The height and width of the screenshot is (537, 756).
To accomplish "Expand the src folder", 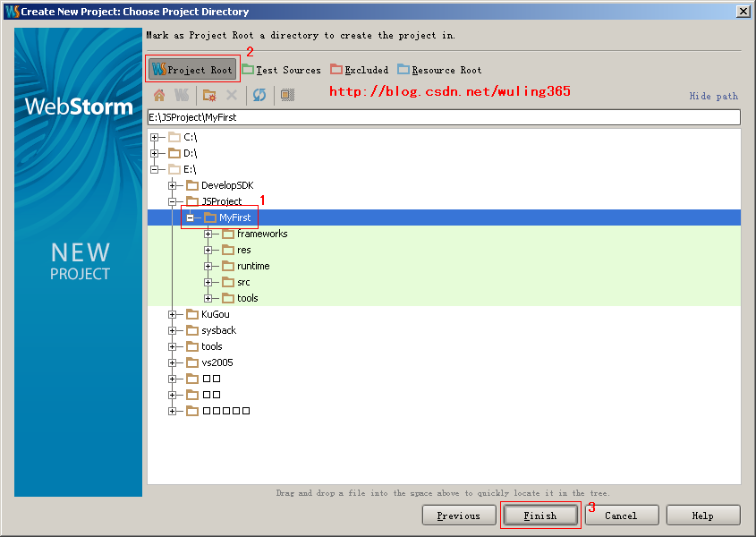I will click(x=208, y=282).
